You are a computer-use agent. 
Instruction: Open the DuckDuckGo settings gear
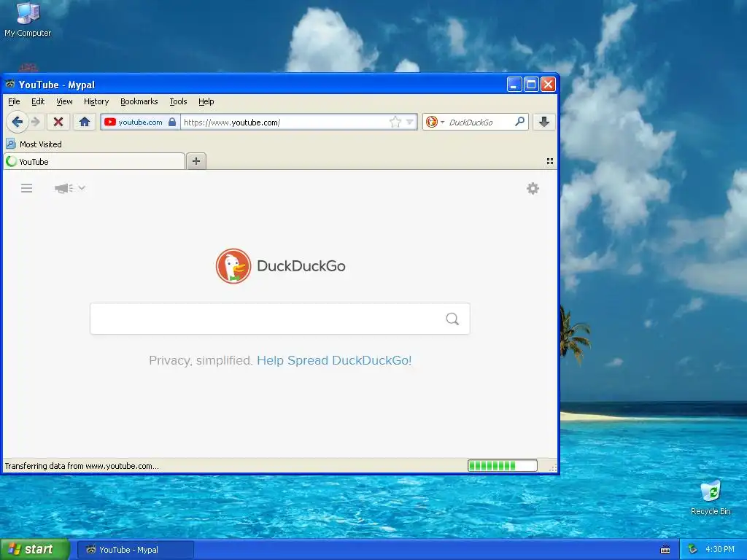(533, 189)
